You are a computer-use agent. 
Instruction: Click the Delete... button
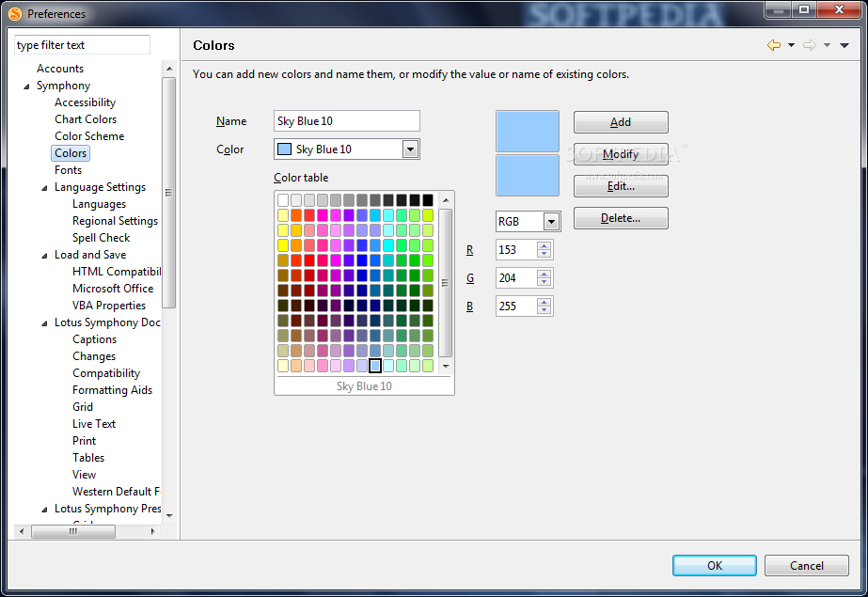(x=621, y=218)
